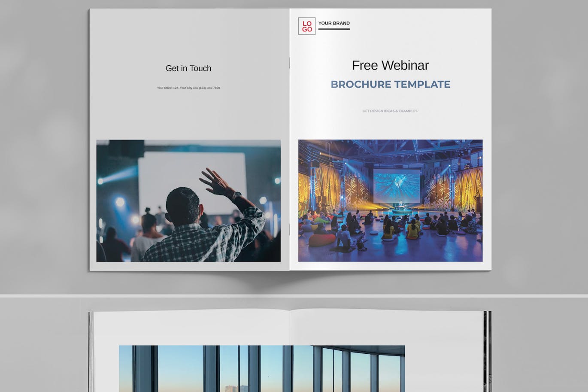The height and width of the screenshot is (392, 588).
Task: Click the blue spotlight in the left photo
Action: (119, 202)
